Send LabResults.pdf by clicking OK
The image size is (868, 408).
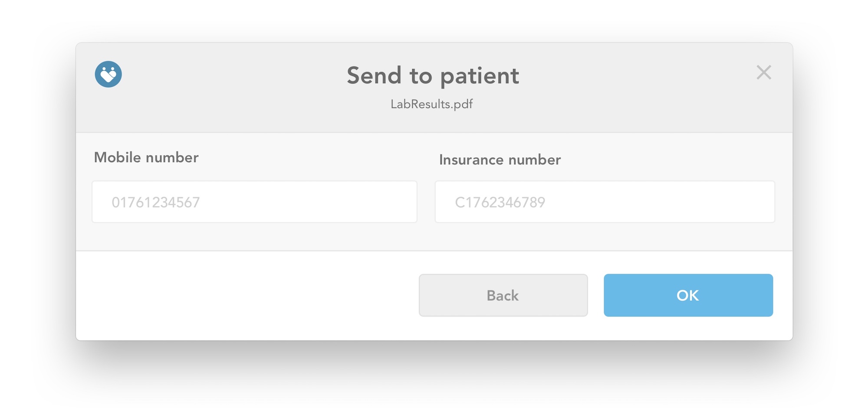click(x=688, y=295)
